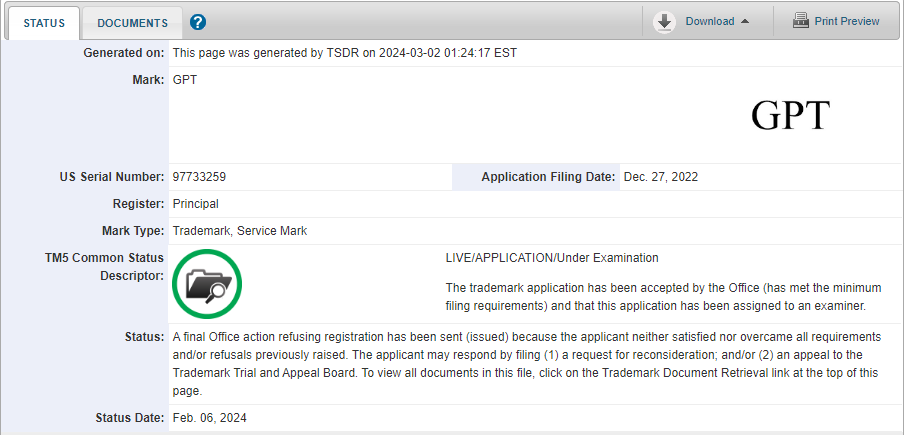Switch to the DOCUMENTS tab

(x=132, y=23)
